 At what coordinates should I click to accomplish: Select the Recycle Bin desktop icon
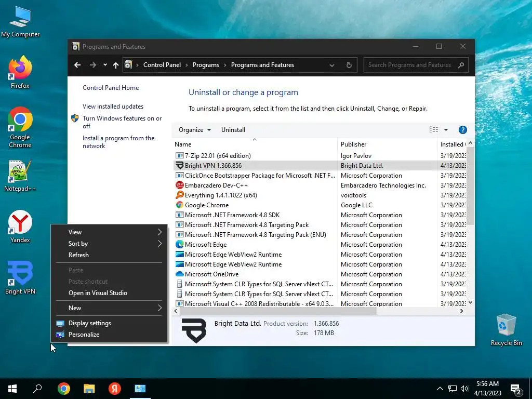pyautogui.click(x=506, y=330)
